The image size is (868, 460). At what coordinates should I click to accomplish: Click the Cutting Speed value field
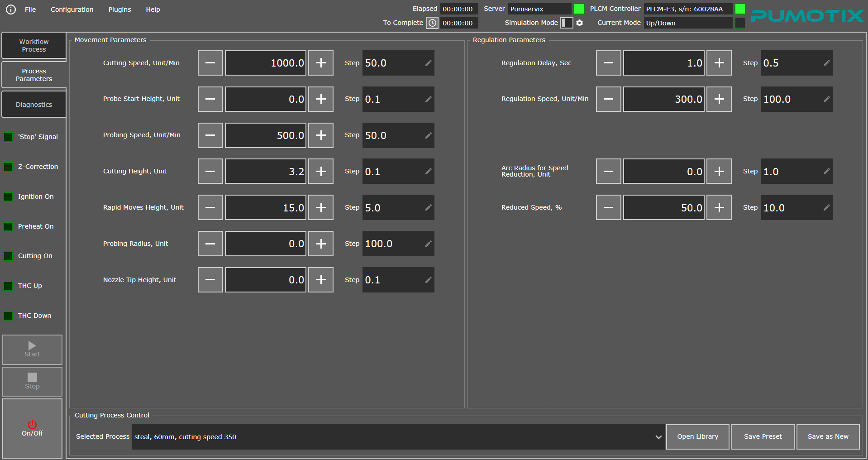coord(266,63)
